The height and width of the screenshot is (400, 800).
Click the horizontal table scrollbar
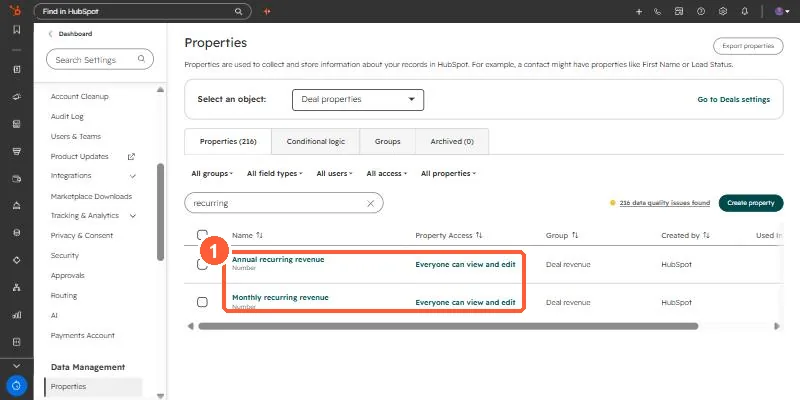[x=448, y=326]
